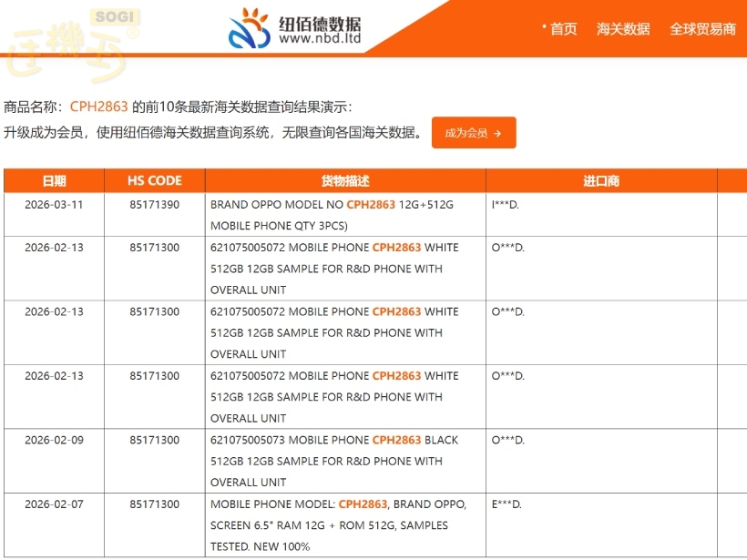Click HS code in 2026-02-07 row

point(154,504)
